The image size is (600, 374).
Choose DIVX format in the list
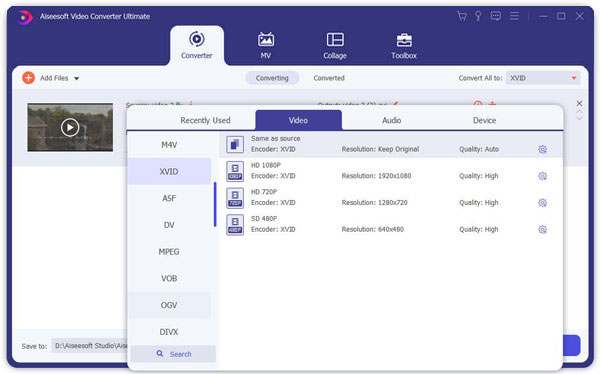[x=169, y=332]
